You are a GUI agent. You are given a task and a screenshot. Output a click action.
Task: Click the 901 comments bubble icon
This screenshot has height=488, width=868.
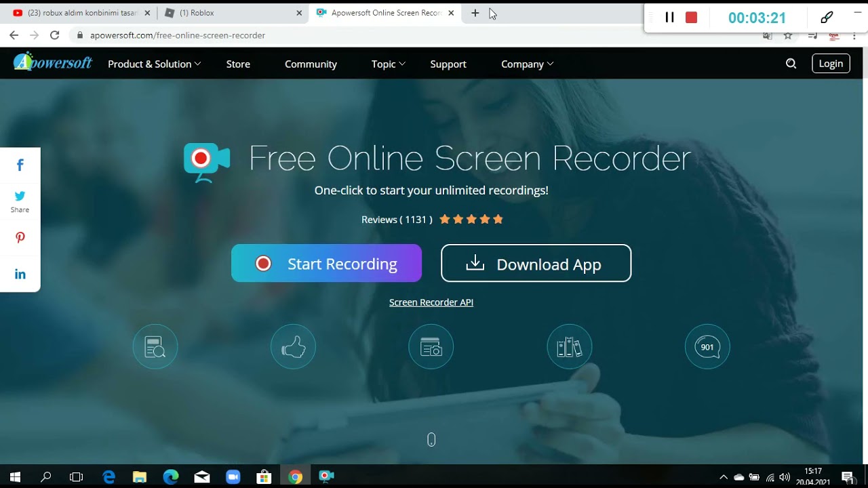[707, 347]
